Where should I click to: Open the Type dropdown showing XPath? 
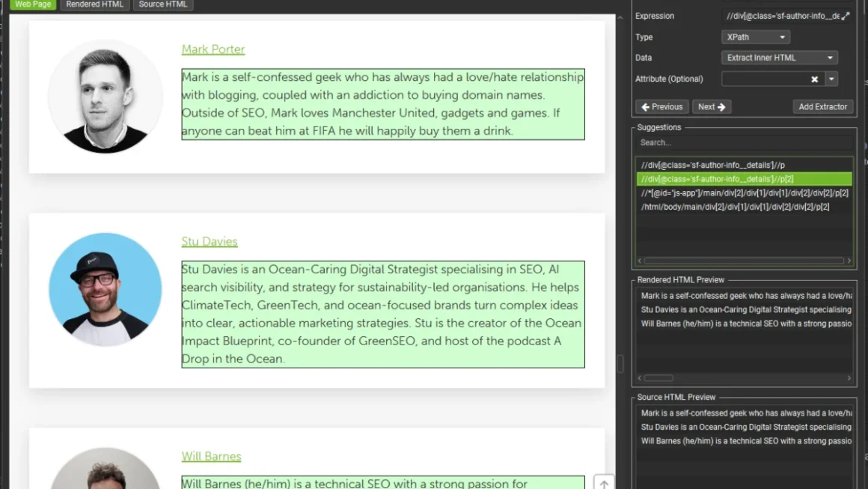click(756, 37)
